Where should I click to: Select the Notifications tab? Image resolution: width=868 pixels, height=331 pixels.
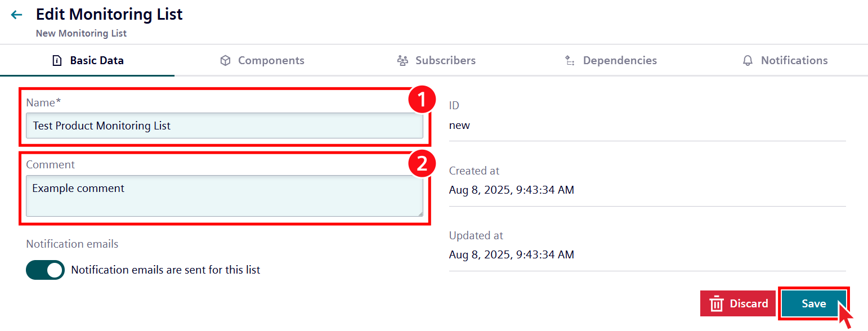point(794,61)
